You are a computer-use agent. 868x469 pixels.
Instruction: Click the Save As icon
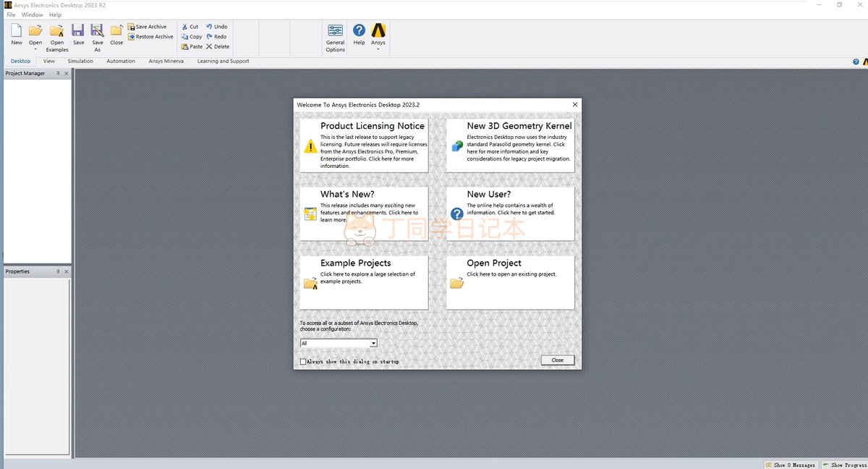(x=97, y=30)
